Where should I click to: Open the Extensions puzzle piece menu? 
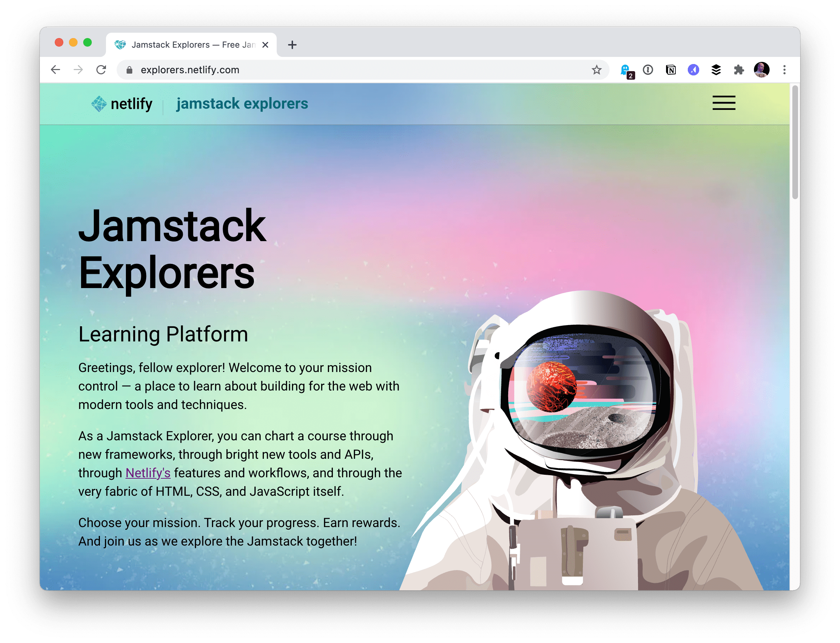point(739,70)
